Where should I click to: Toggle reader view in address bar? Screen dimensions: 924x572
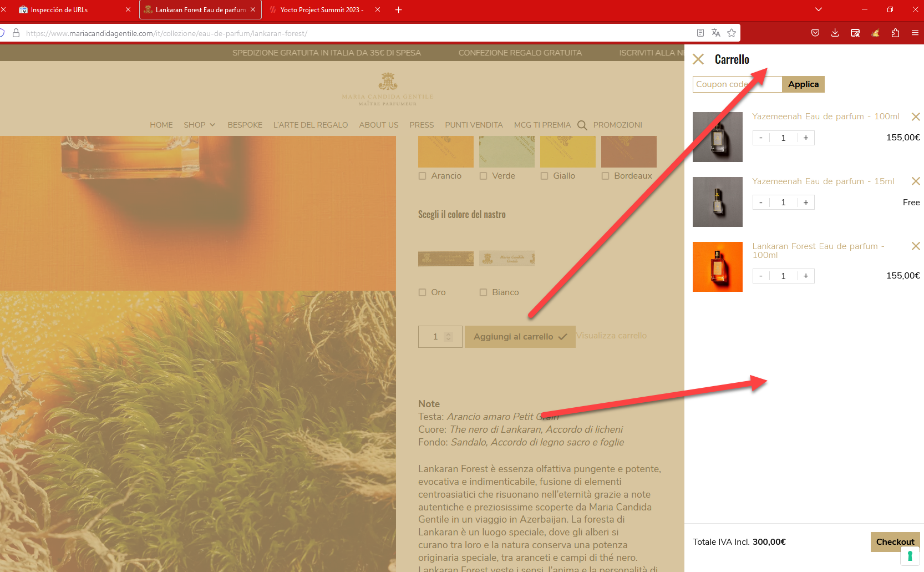tap(700, 33)
